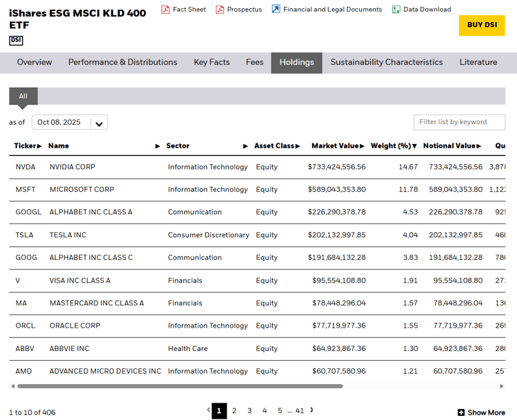Go to holdings page 3
This screenshot has height=420, width=517.
250,411
